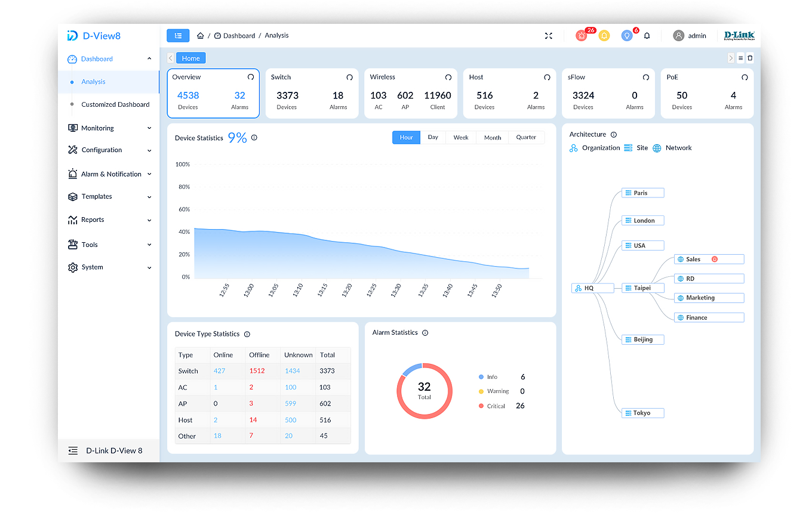Viewport: 812px width, 513px height.
Task: Refresh the Switch overview card
Action: pos(349,78)
